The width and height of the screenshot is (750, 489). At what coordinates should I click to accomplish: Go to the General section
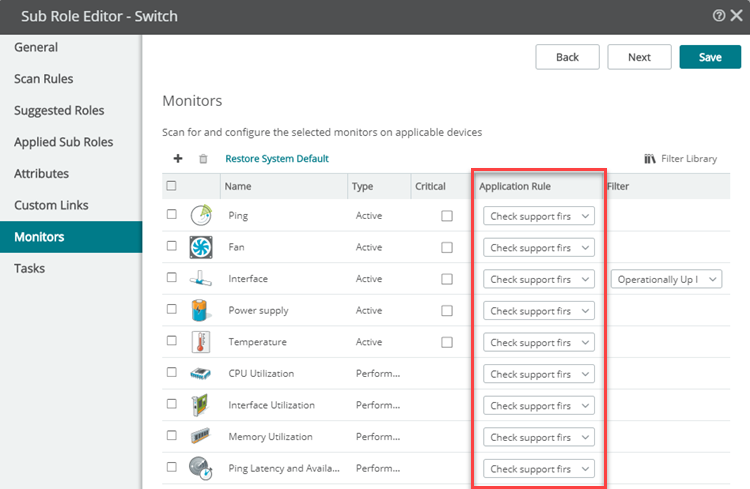click(x=71, y=47)
